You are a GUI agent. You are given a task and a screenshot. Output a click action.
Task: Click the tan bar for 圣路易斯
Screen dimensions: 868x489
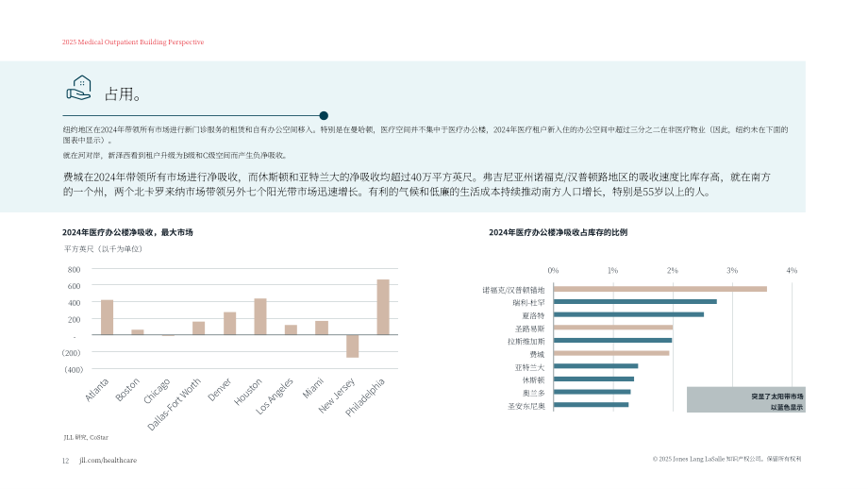[613, 328]
